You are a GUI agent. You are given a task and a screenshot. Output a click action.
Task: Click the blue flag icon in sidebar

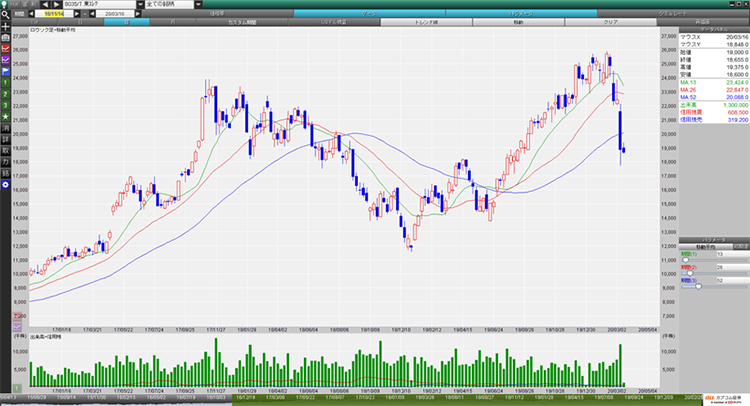(x=6, y=70)
